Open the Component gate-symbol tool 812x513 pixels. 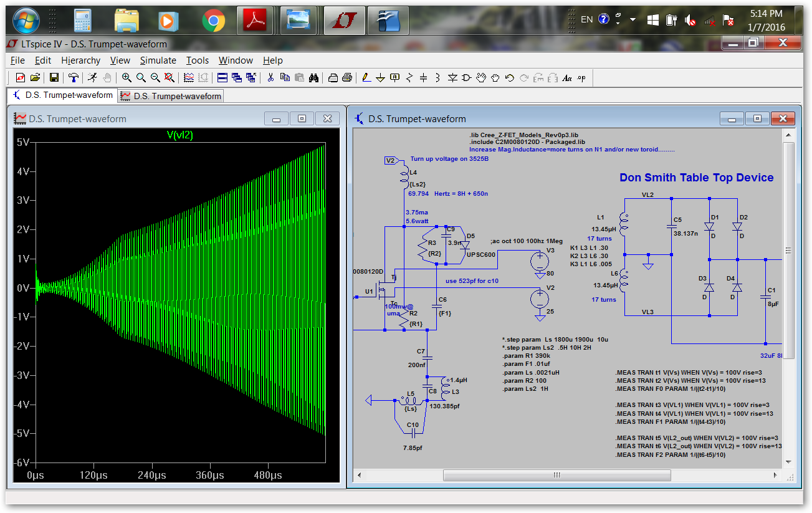click(x=467, y=78)
